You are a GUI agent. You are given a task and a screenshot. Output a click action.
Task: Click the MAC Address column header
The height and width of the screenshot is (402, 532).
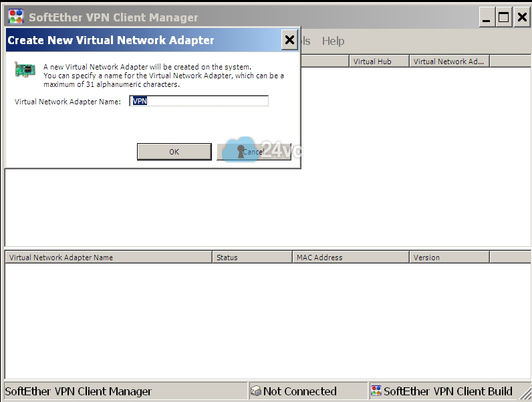click(351, 258)
